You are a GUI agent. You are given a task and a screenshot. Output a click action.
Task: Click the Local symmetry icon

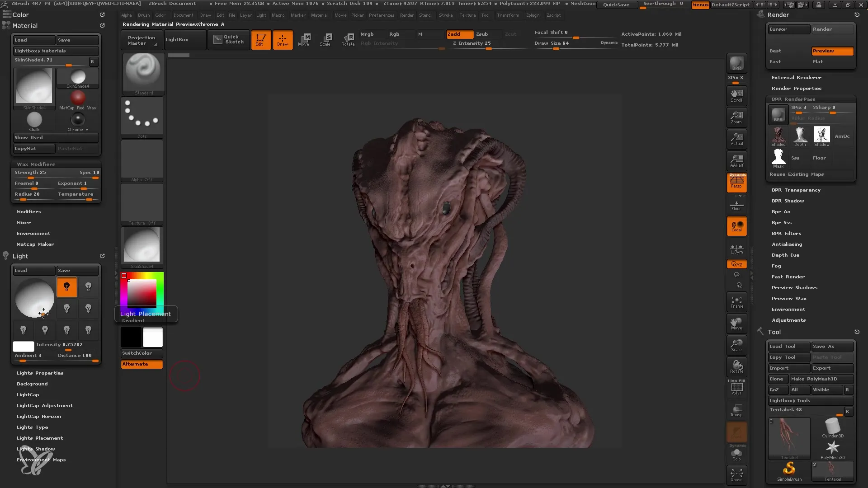coord(736,247)
